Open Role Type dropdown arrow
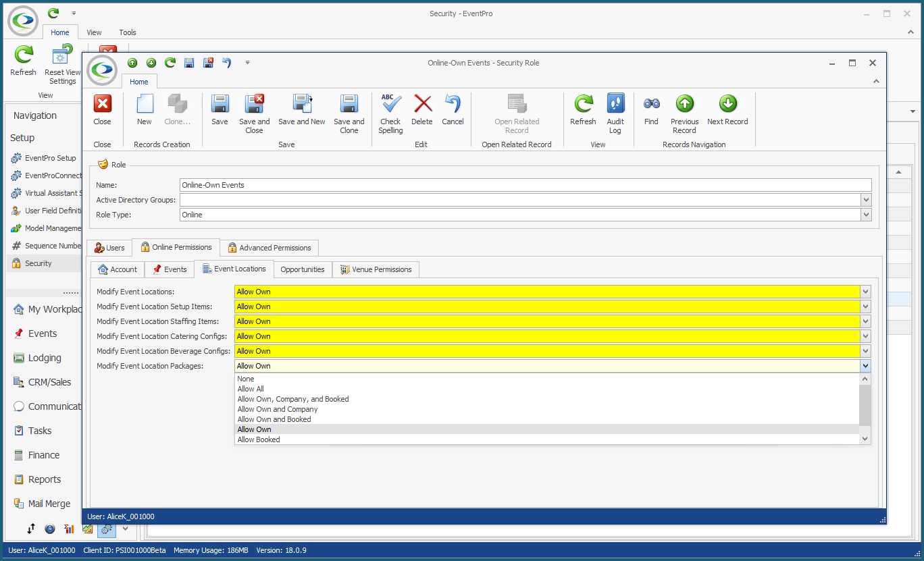This screenshot has height=561, width=924. 866,215
